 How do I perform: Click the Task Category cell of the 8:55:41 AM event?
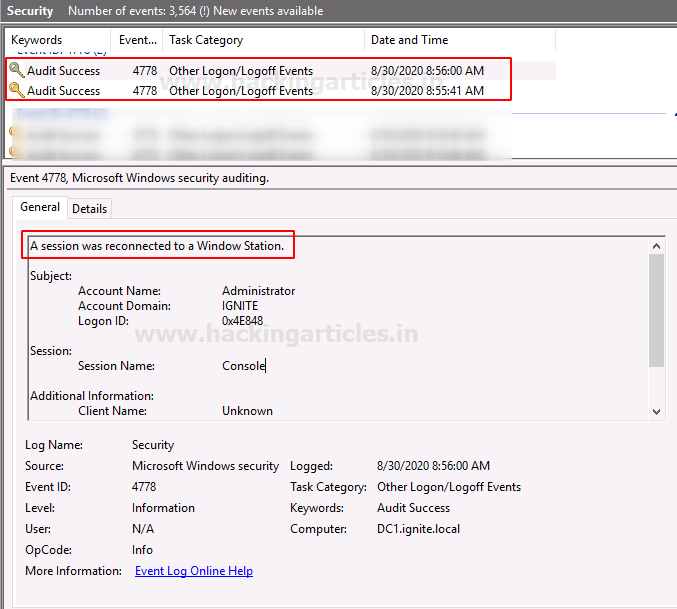[241, 91]
